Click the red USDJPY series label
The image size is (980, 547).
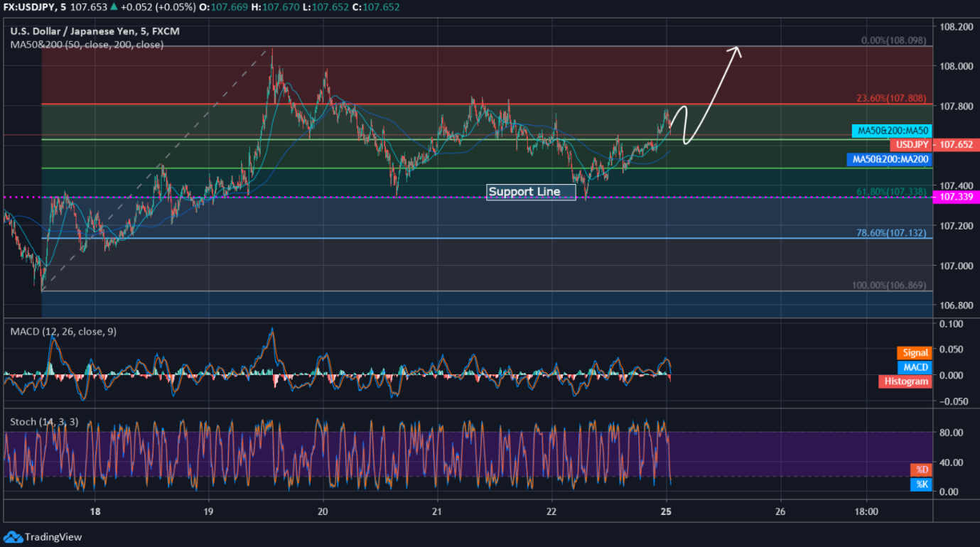click(911, 145)
